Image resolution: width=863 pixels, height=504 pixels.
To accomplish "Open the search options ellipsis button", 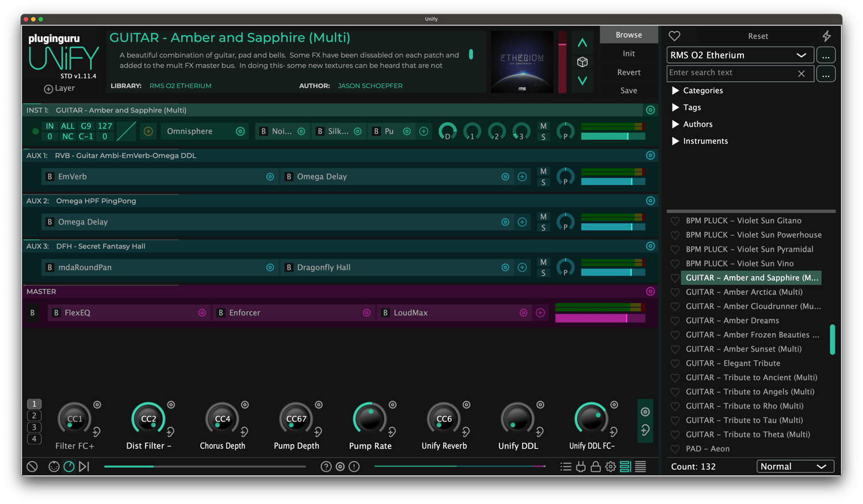I will (x=826, y=74).
